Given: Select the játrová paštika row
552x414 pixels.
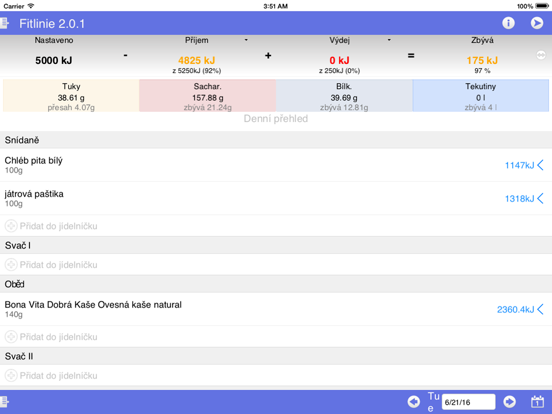Looking at the screenshot, I should 276,198.
